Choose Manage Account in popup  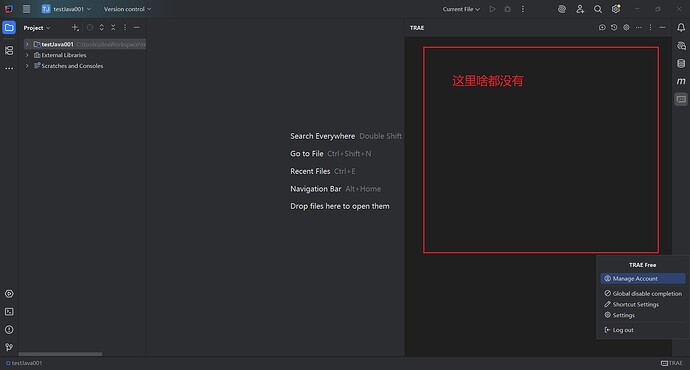click(642, 278)
